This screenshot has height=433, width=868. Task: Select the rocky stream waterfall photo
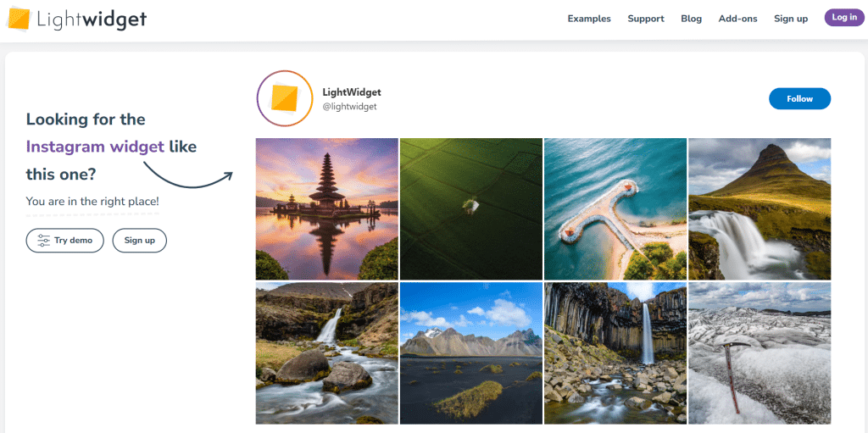click(x=326, y=353)
